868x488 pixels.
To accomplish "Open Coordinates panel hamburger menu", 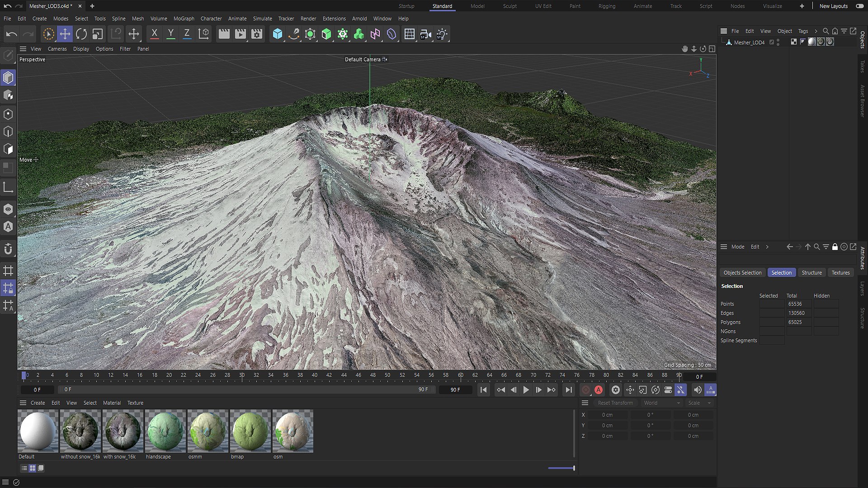I will [585, 403].
